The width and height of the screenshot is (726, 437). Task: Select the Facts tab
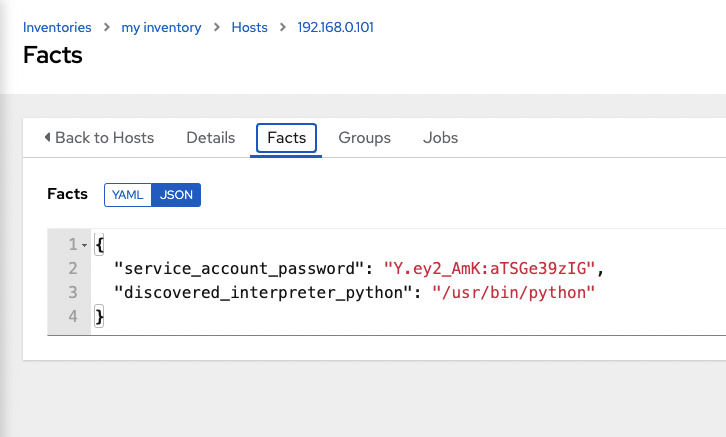click(286, 137)
